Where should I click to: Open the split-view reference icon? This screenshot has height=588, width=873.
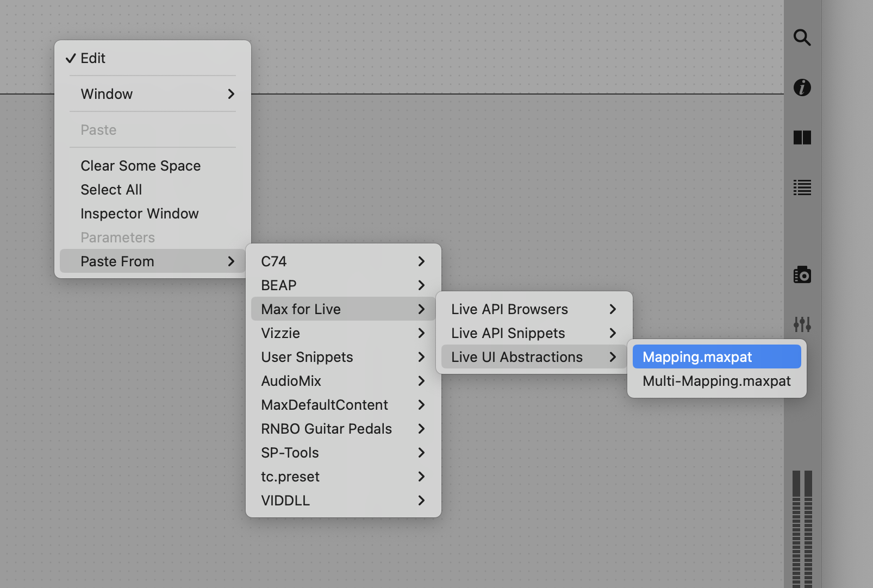tap(802, 137)
